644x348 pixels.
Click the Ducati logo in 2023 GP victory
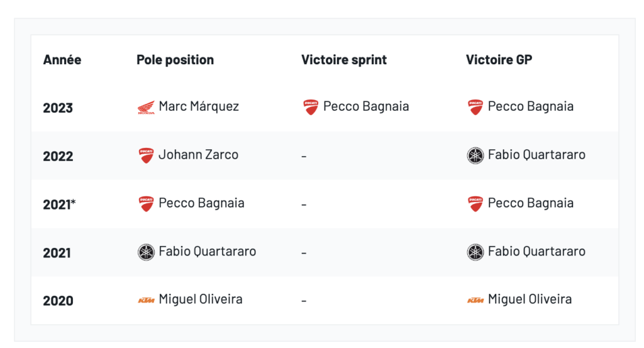tap(475, 107)
